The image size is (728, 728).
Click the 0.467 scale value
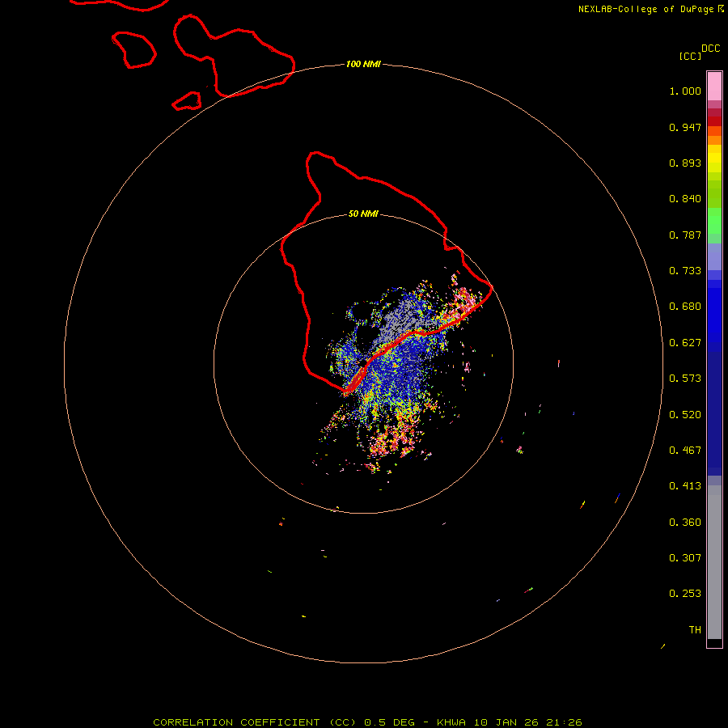coord(685,451)
